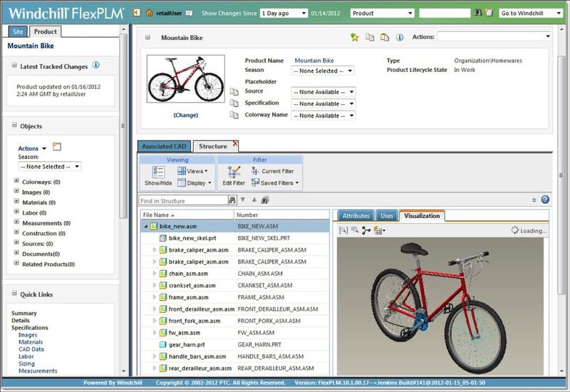
Task: Open the Saved Filters dropdown
Action: pyautogui.click(x=275, y=183)
